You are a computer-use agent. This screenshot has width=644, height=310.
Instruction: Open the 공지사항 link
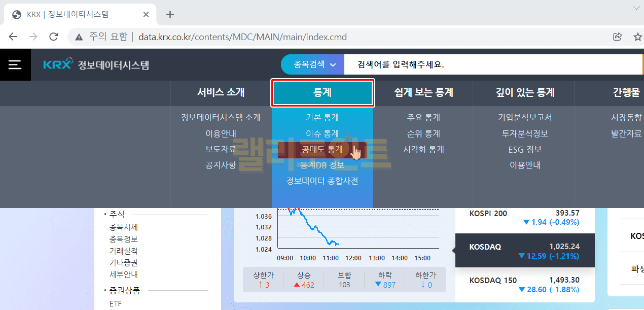(x=221, y=165)
